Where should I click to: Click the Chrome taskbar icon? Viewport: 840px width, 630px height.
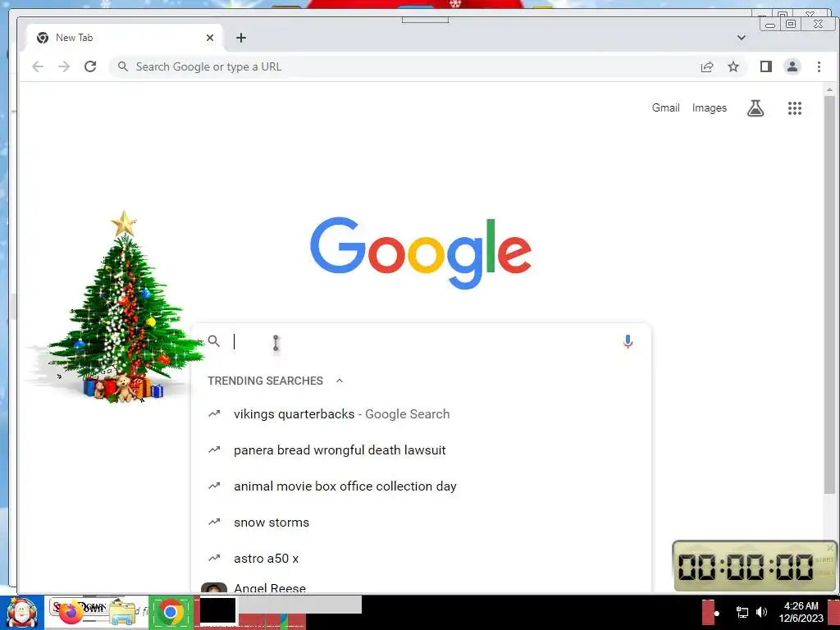(x=171, y=612)
